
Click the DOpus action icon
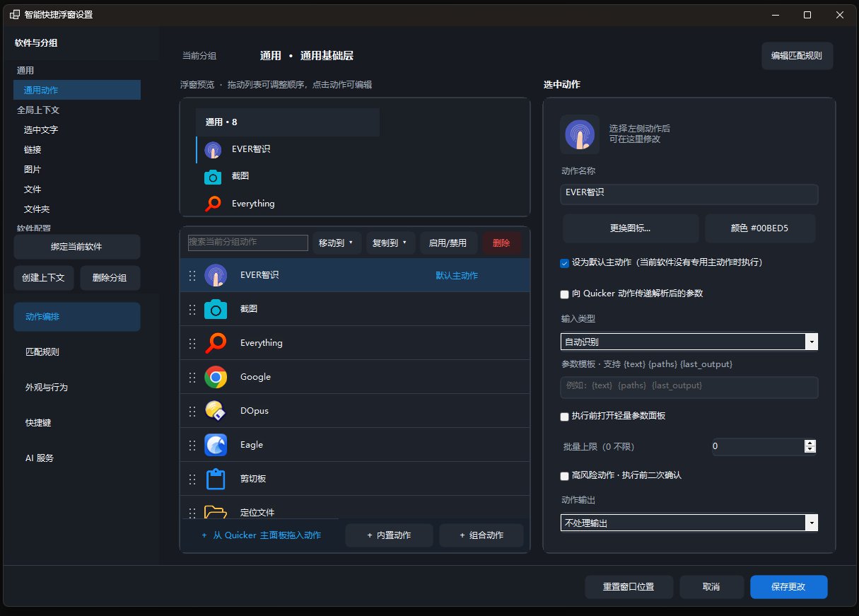click(216, 411)
